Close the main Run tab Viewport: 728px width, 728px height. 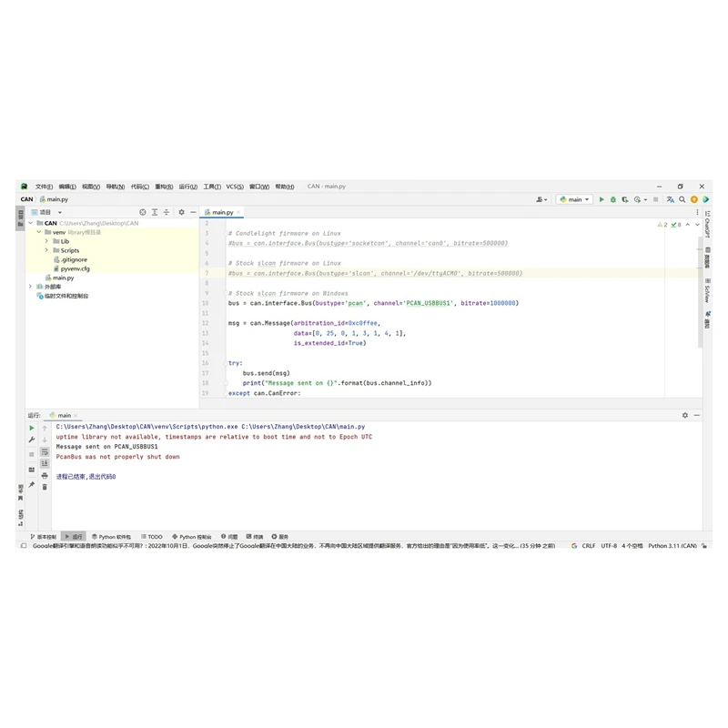pyautogui.click(x=76, y=416)
